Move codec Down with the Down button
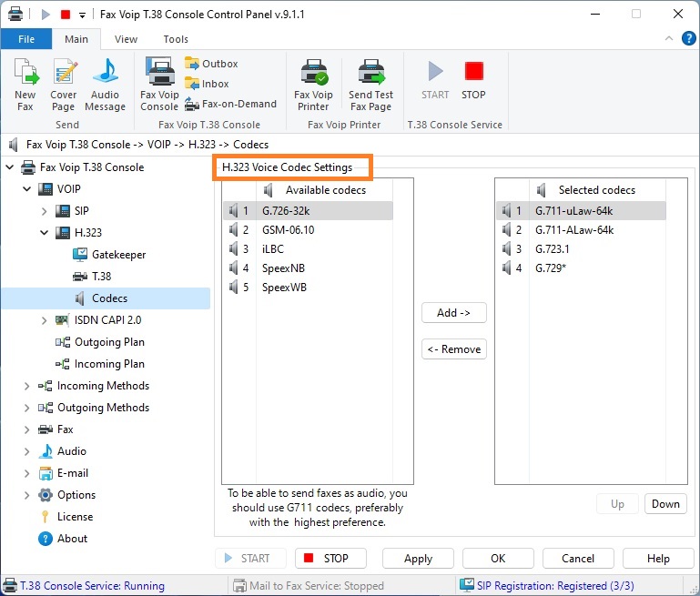This screenshot has height=596, width=700. (x=665, y=504)
